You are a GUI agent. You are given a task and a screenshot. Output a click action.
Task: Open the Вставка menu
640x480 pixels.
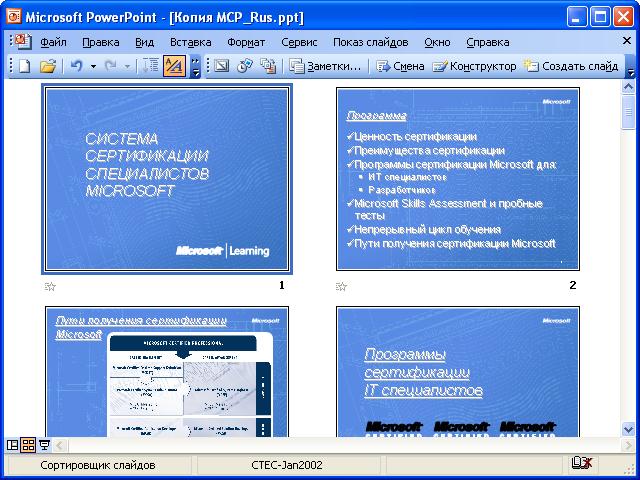(x=191, y=42)
